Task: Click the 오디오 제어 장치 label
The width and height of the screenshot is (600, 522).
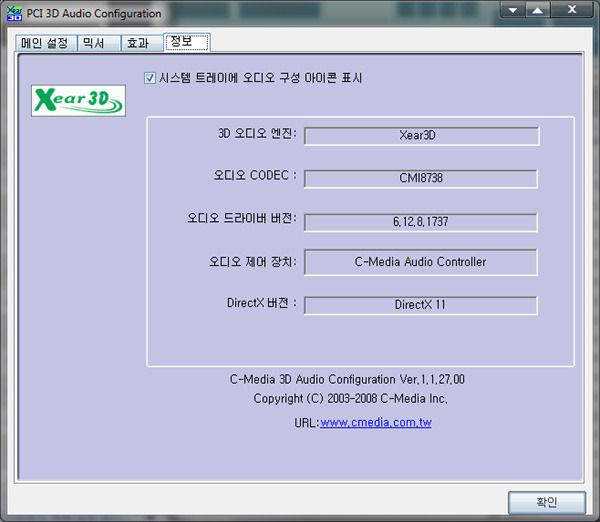Action: click(253, 262)
